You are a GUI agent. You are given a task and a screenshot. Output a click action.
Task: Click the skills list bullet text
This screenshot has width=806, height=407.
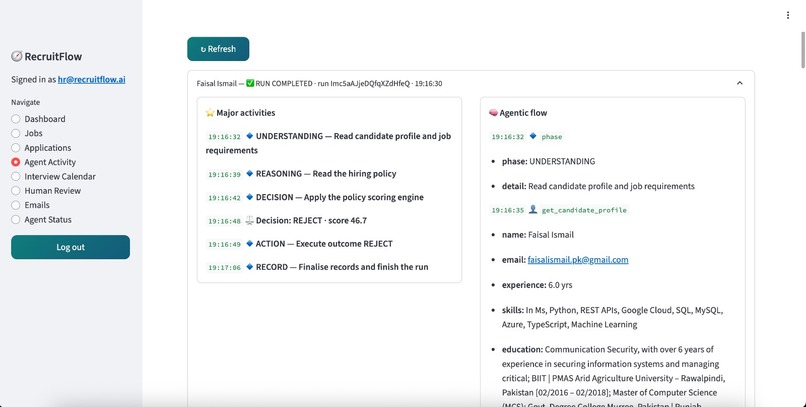(x=613, y=317)
